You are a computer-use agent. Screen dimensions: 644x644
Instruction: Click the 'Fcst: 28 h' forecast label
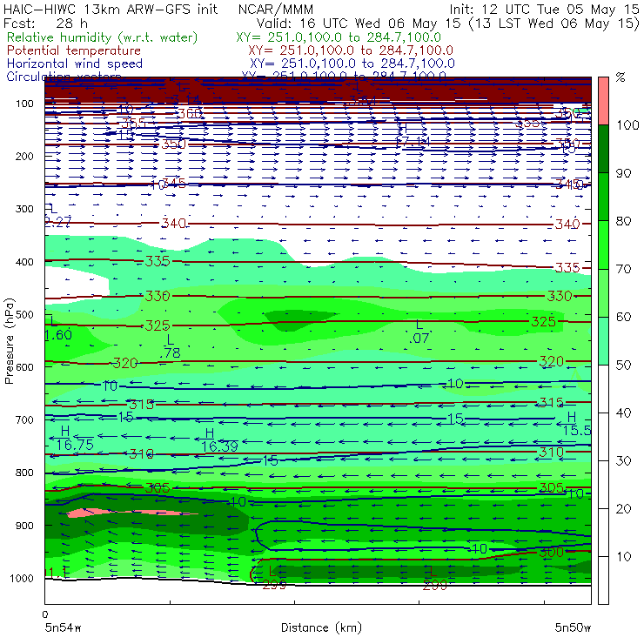click(45, 23)
